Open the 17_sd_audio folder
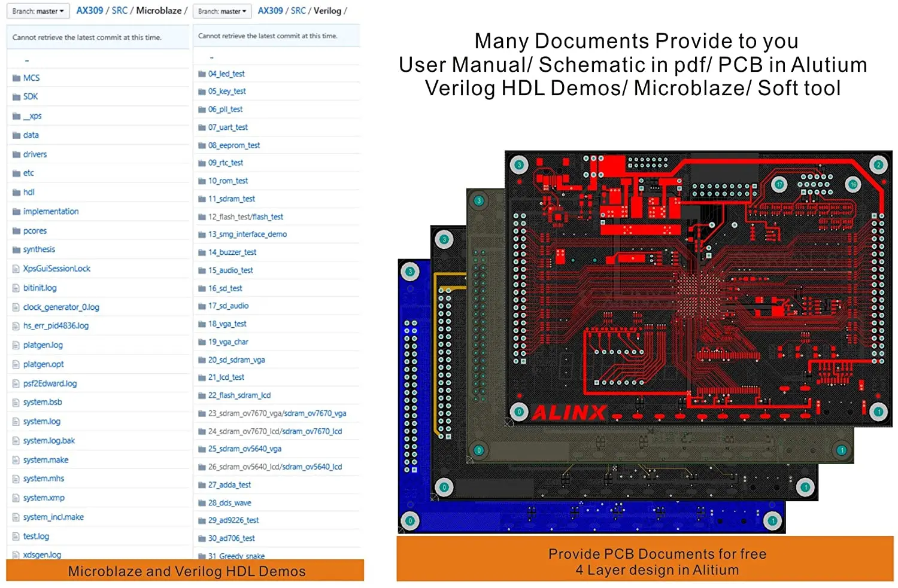898x588 pixels. (228, 306)
